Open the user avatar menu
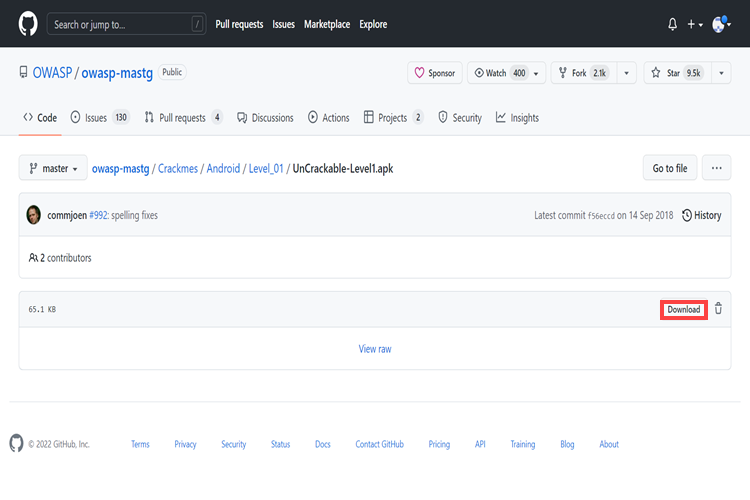750x500 pixels. point(721,24)
